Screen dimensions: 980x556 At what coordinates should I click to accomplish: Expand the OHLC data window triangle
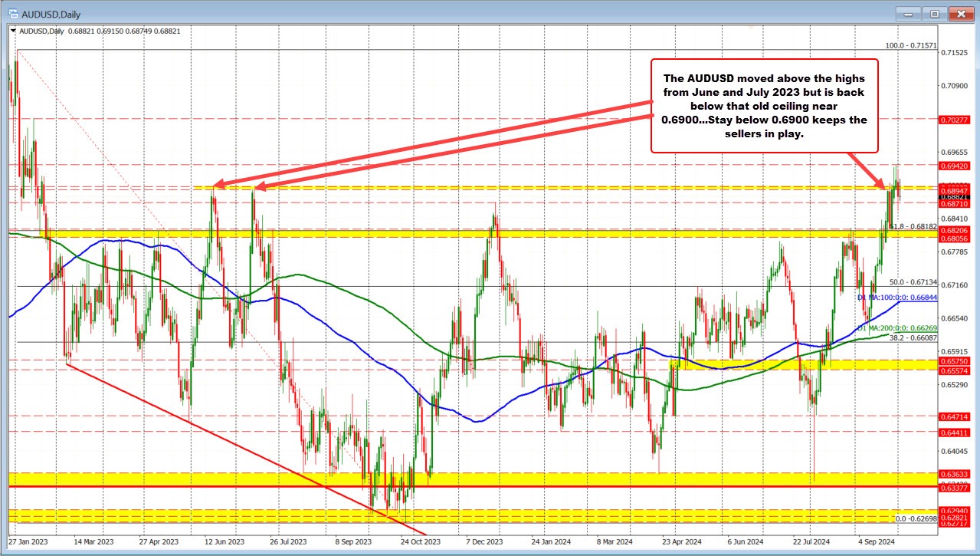[13, 31]
